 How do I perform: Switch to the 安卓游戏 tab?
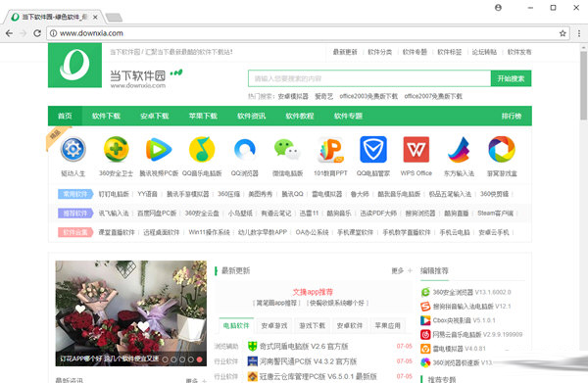point(274,325)
